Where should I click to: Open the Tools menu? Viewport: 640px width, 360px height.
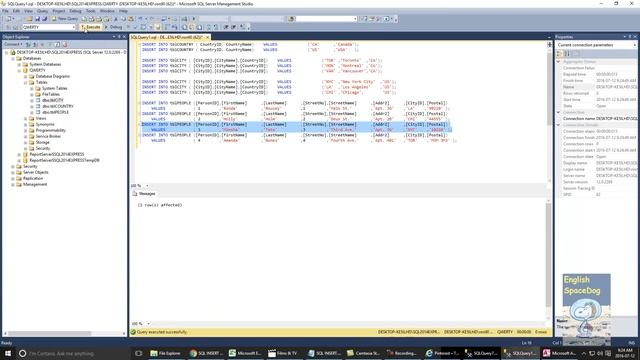pos(91,11)
